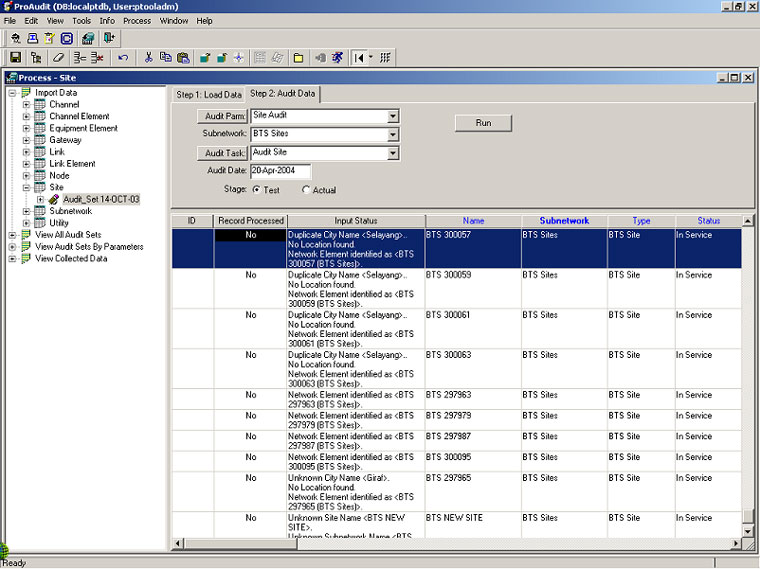Click the Cut scissors icon
The height and width of the screenshot is (569, 760).
(149, 58)
